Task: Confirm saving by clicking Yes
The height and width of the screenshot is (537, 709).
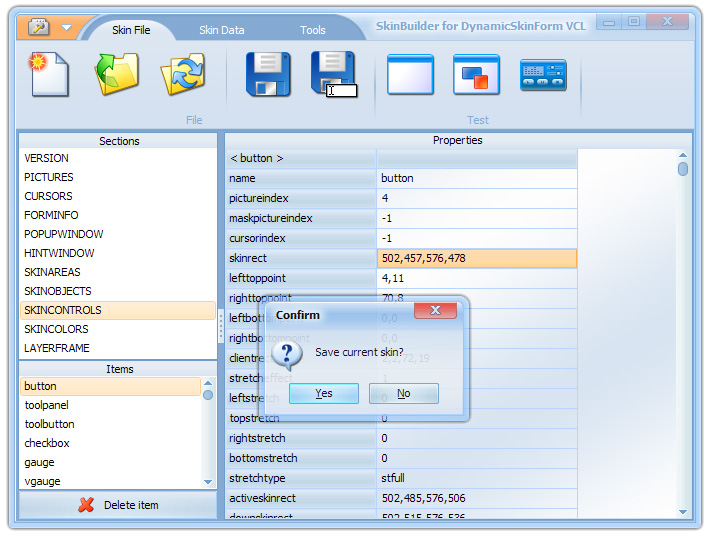Action: [x=324, y=393]
